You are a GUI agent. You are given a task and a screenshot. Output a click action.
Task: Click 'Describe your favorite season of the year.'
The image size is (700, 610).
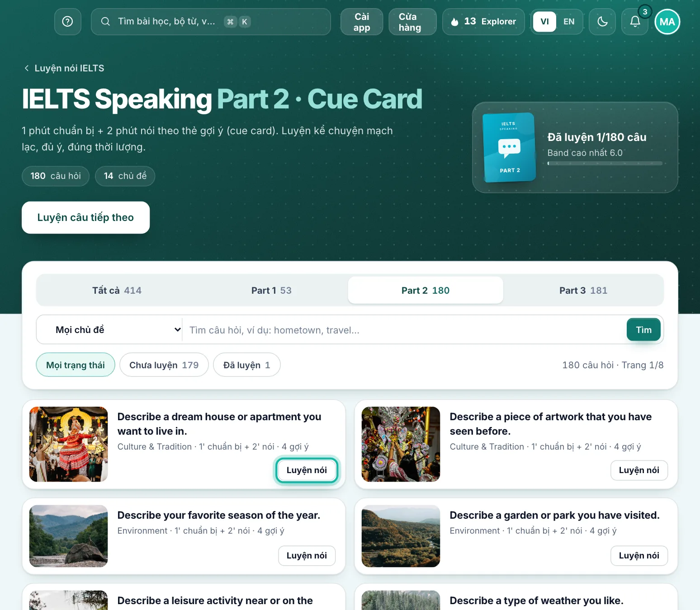tap(219, 515)
